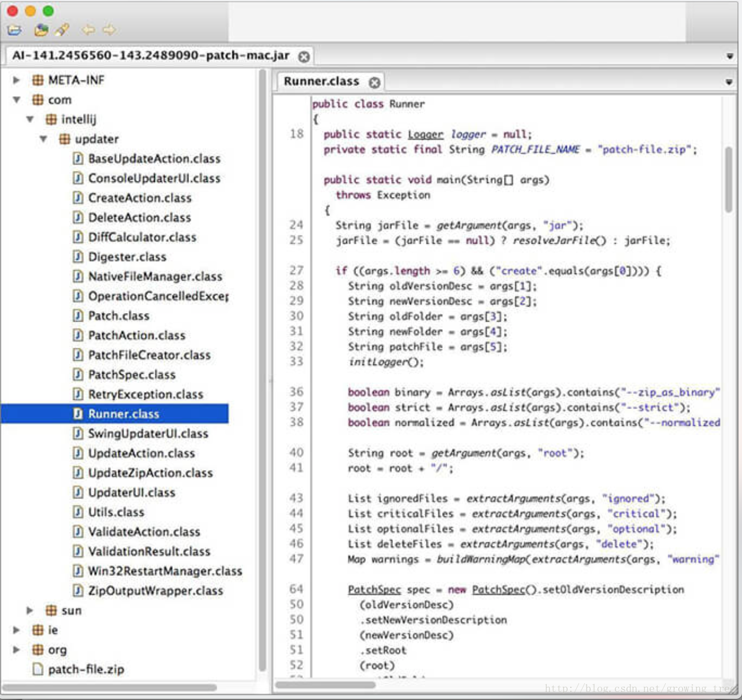Expand the META-INF package node

pyautogui.click(x=17, y=80)
